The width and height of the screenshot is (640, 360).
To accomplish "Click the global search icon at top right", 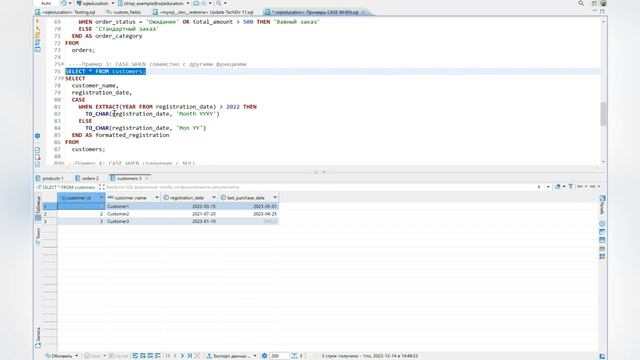I will tap(581, 3).
